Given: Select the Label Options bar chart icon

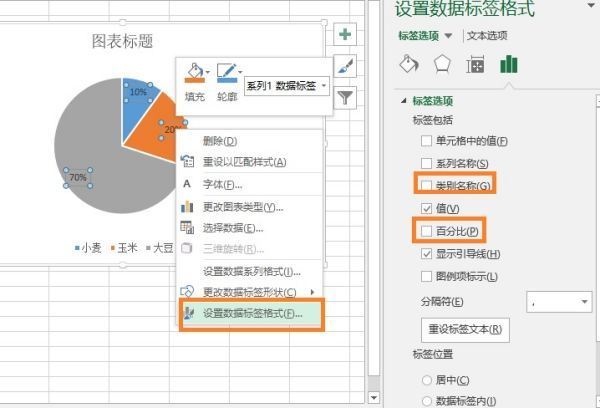Looking at the screenshot, I should point(509,64).
